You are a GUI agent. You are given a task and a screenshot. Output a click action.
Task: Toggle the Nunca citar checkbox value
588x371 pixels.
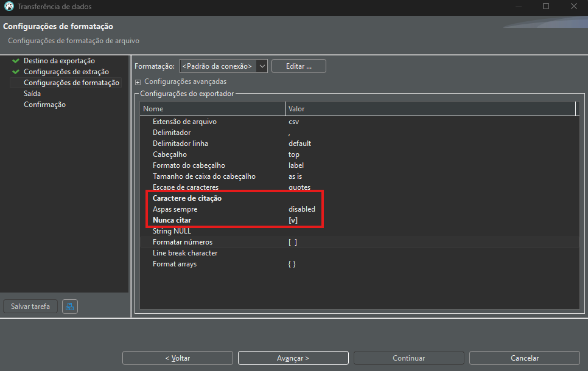tap(293, 220)
